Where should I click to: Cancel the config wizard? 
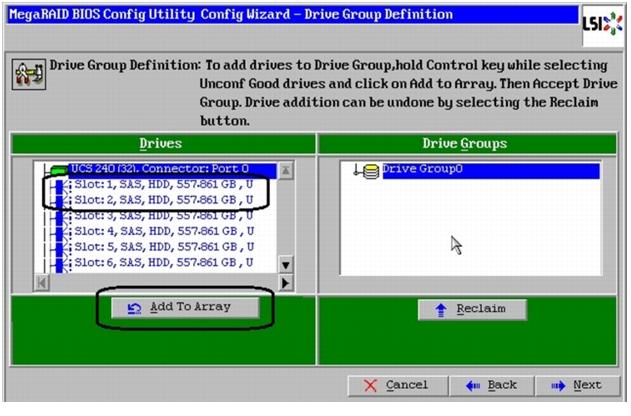[398, 386]
